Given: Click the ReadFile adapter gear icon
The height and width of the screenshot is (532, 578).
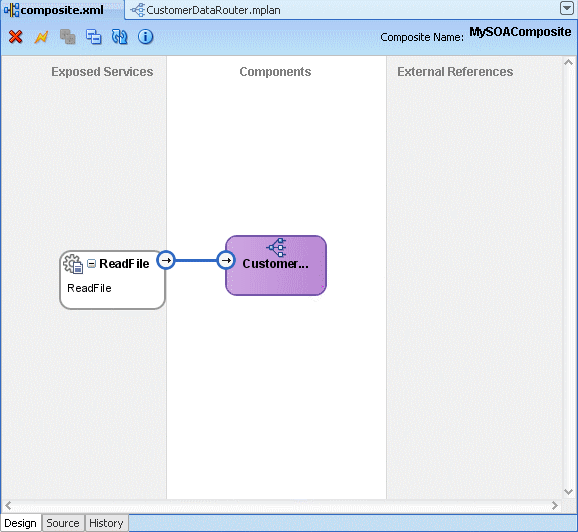Looking at the screenshot, I should [x=73, y=264].
